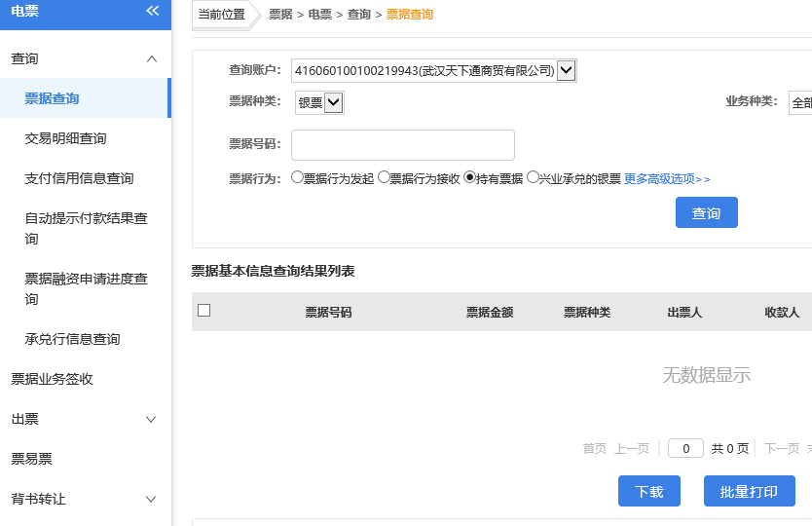Go to 首页 in pagination
Image resolution: width=812 pixels, height=526 pixels.
595,448
